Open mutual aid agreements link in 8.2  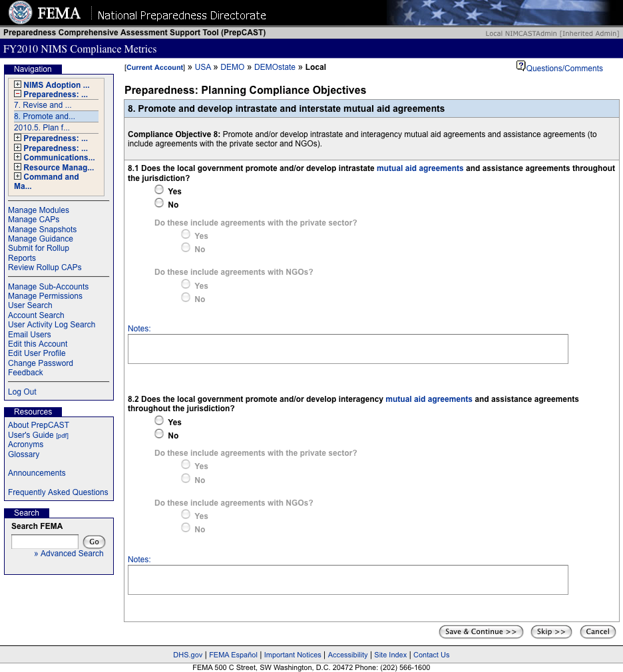point(429,399)
